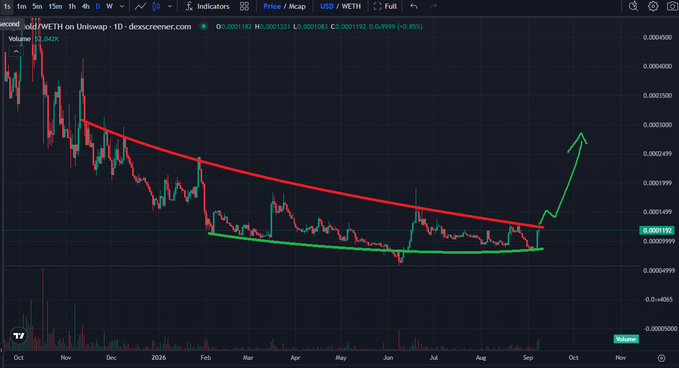Open the quick search icon
The height and width of the screenshot is (368, 679).
[633, 6]
